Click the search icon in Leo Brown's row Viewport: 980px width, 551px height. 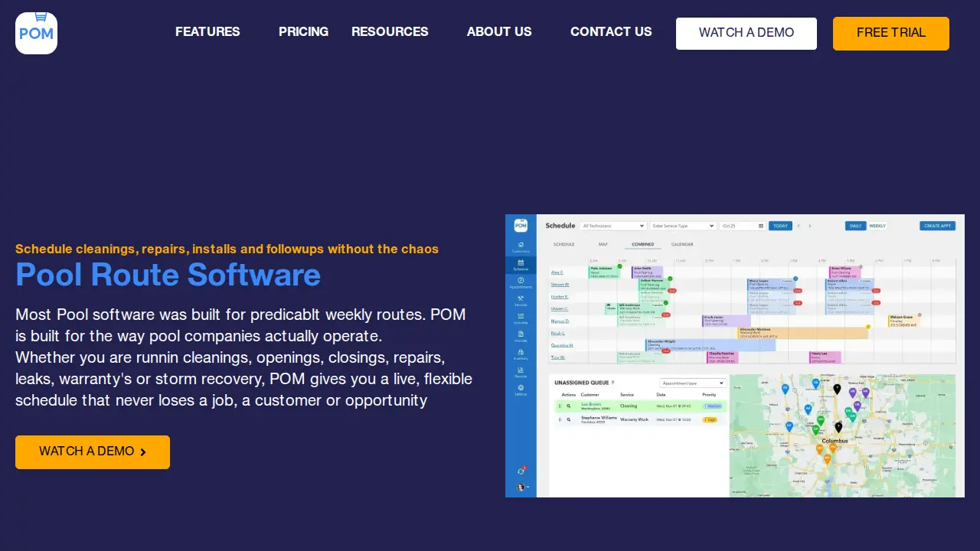pyautogui.click(x=569, y=406)
